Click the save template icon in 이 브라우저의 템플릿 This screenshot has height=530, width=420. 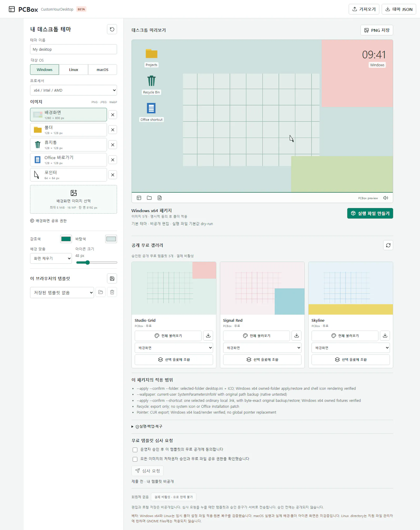tap(112, 278)
